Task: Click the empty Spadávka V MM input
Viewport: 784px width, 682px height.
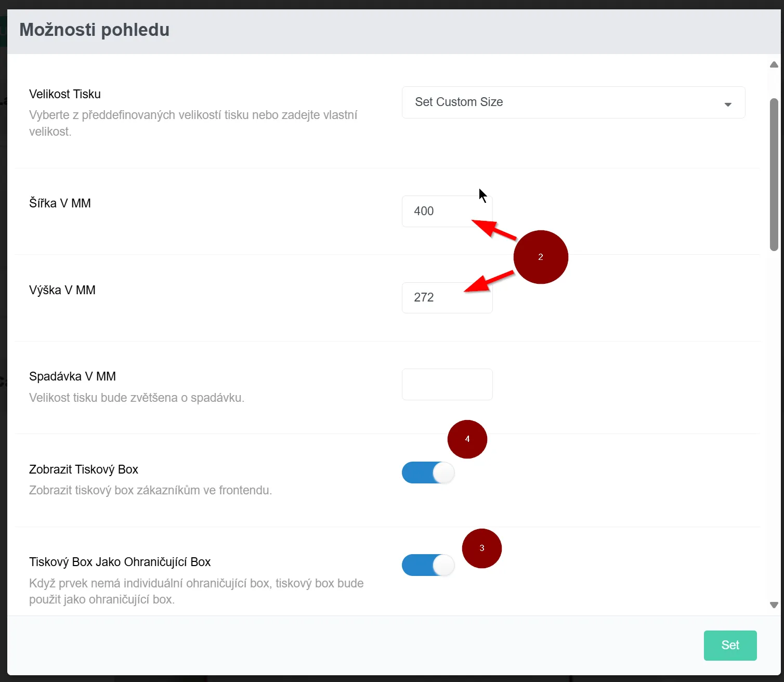Action: coord(447,384)
